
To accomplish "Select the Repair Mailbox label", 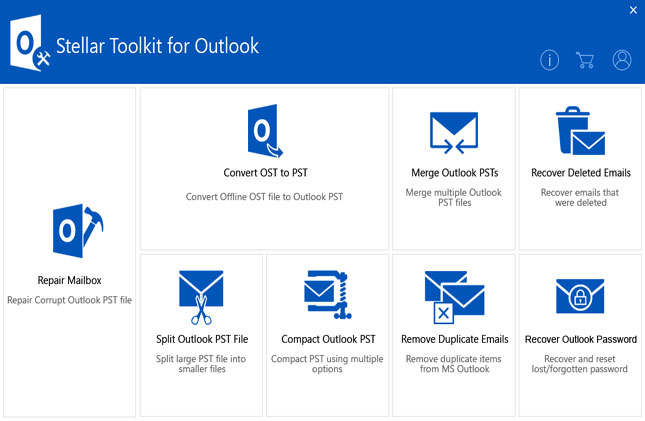I will click(70, 280).
